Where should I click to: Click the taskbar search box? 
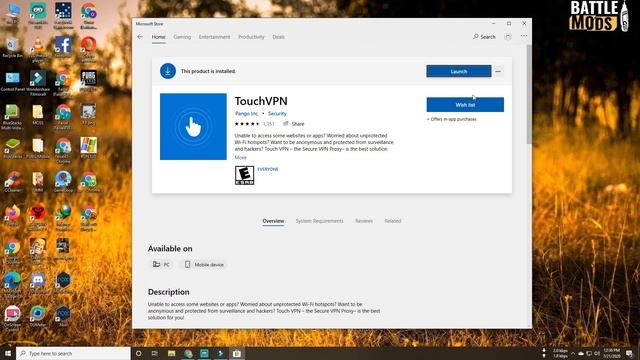click(x=73, y=353)
